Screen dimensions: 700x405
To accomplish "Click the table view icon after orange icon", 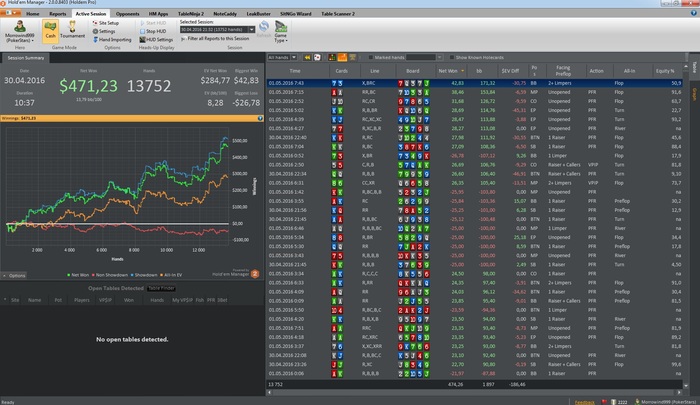I will (352, 57).
